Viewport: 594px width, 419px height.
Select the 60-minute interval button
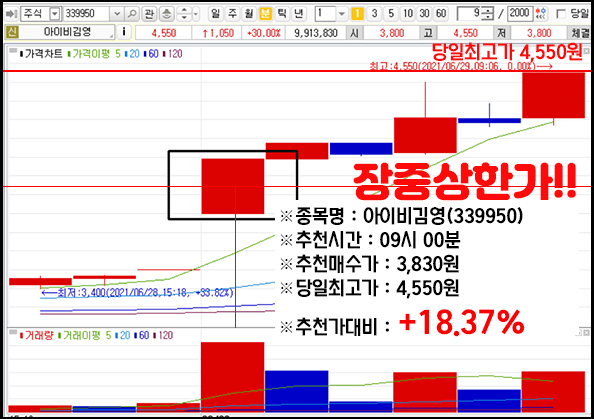point(441,14)
